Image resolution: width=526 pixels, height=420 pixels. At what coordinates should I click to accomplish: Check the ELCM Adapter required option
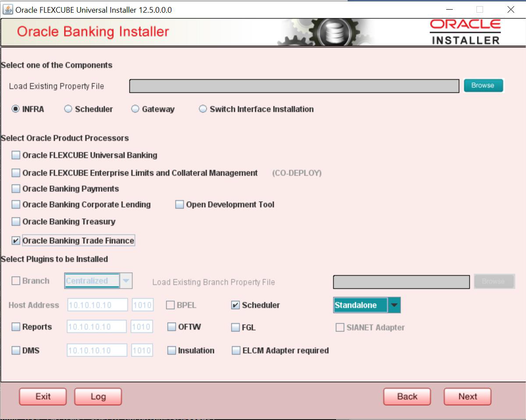point(235,350)
